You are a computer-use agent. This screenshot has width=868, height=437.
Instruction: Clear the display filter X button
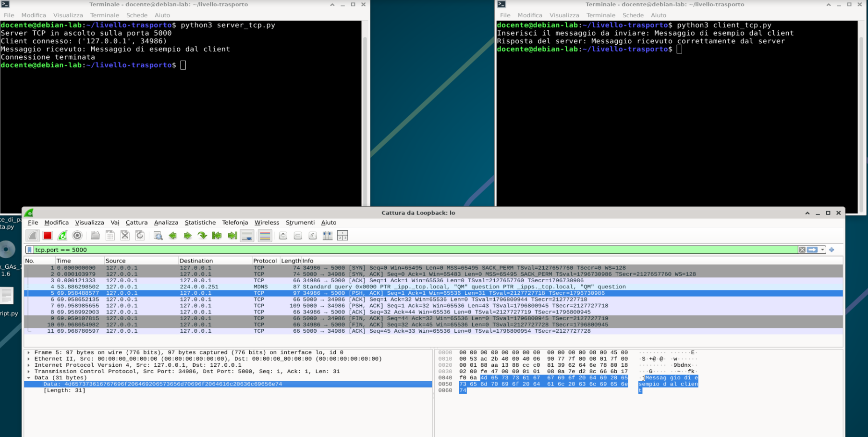[x=802, y=250]
